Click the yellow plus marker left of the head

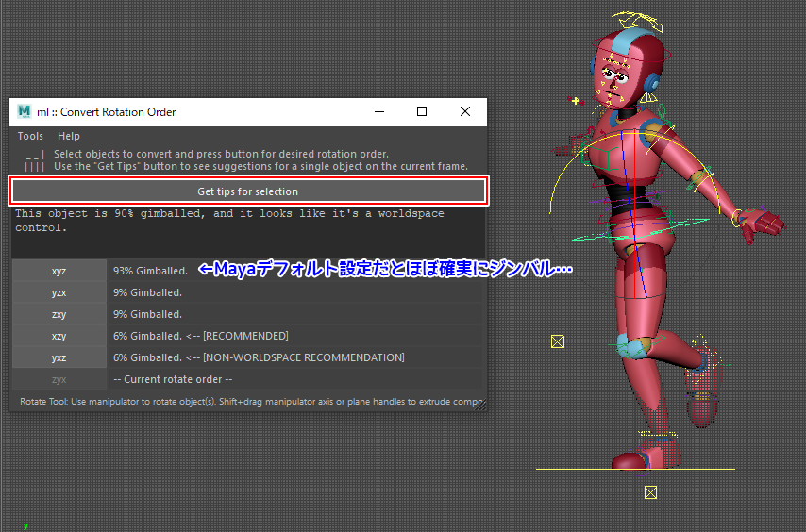[x=576, y=100]
